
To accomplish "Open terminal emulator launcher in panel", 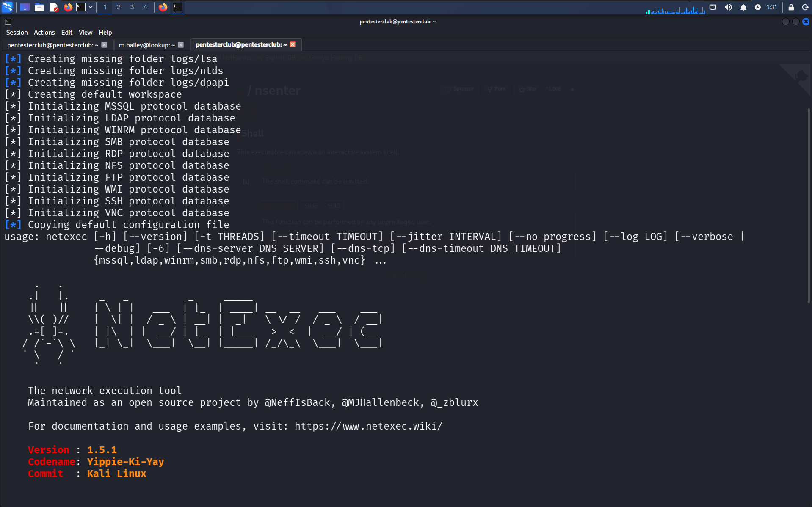I will pyautogui.click(x=81, y=7).
